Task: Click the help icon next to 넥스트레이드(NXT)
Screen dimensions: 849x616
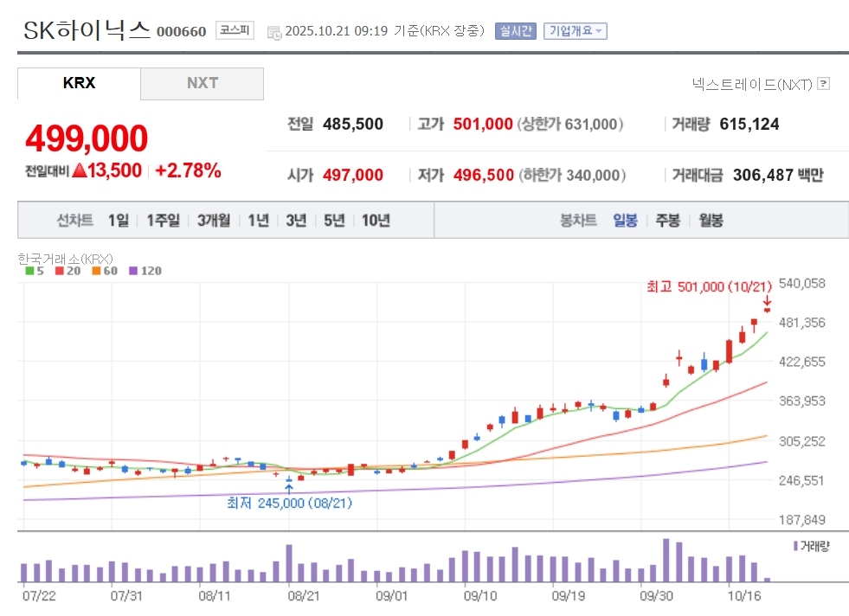Action: [824, 84]
